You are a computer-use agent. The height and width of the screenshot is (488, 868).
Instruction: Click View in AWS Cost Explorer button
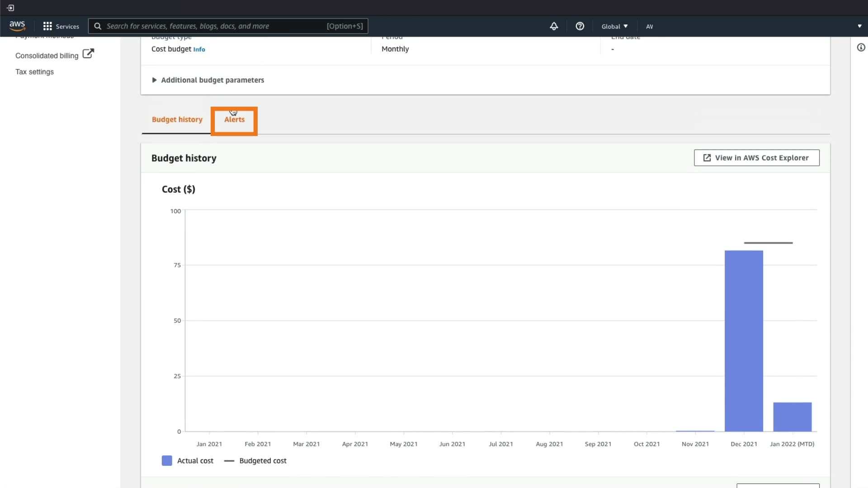[756, 158]
